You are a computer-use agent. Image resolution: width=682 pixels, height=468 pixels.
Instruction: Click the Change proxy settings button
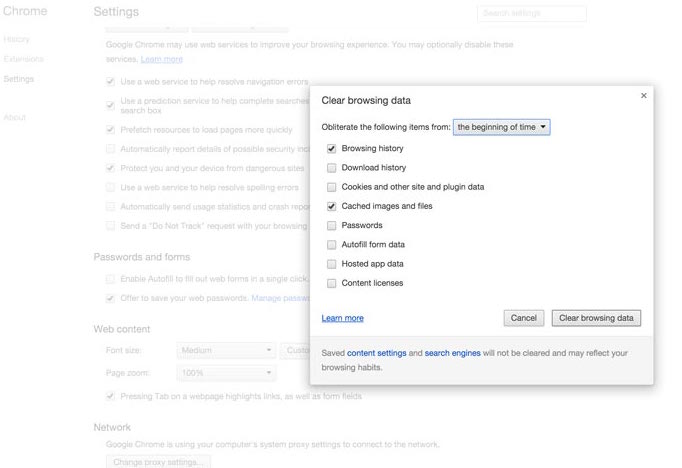point(158,461)
